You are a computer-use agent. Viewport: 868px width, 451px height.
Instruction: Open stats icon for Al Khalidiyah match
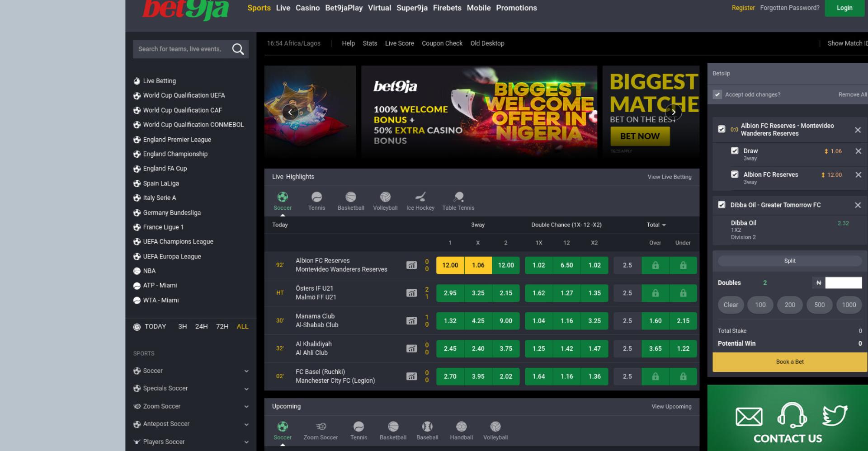point(411,348)
